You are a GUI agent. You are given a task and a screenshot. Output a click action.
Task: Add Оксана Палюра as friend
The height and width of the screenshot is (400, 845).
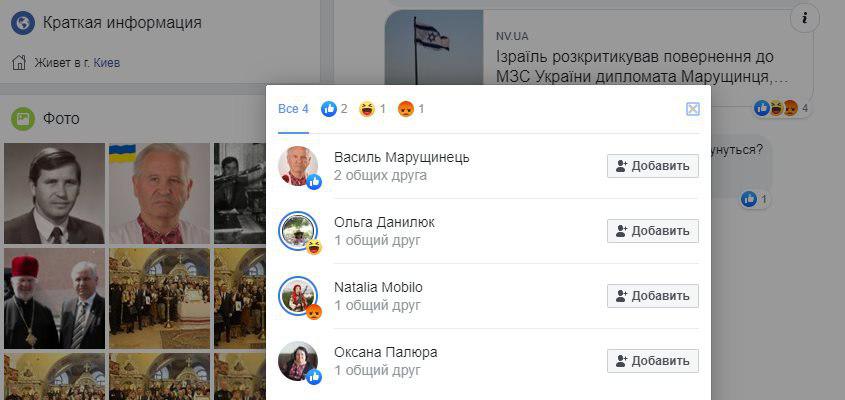[x=653, y=361]
